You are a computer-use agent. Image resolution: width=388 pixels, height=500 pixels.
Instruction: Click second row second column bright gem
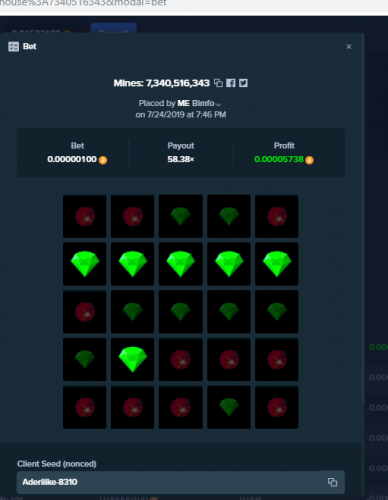[x=133, y=264]
